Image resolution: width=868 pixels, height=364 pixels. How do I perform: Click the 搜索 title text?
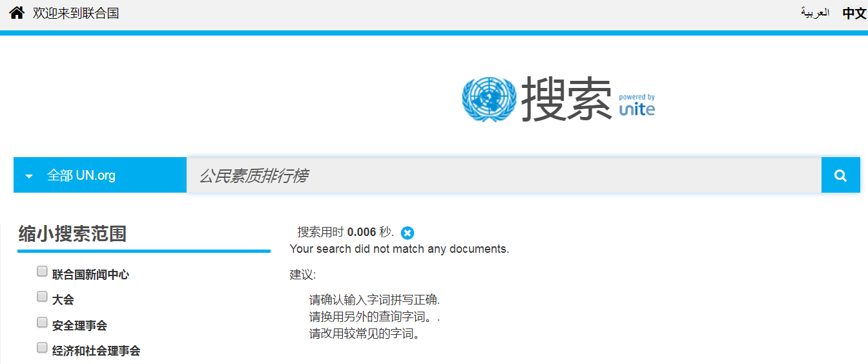coord(566,99)
